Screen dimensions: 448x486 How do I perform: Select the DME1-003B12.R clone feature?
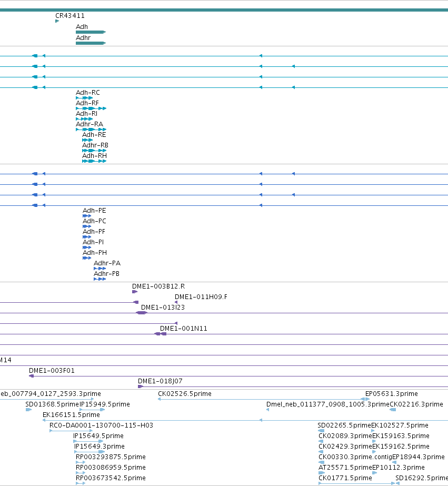tap(135, 292)
